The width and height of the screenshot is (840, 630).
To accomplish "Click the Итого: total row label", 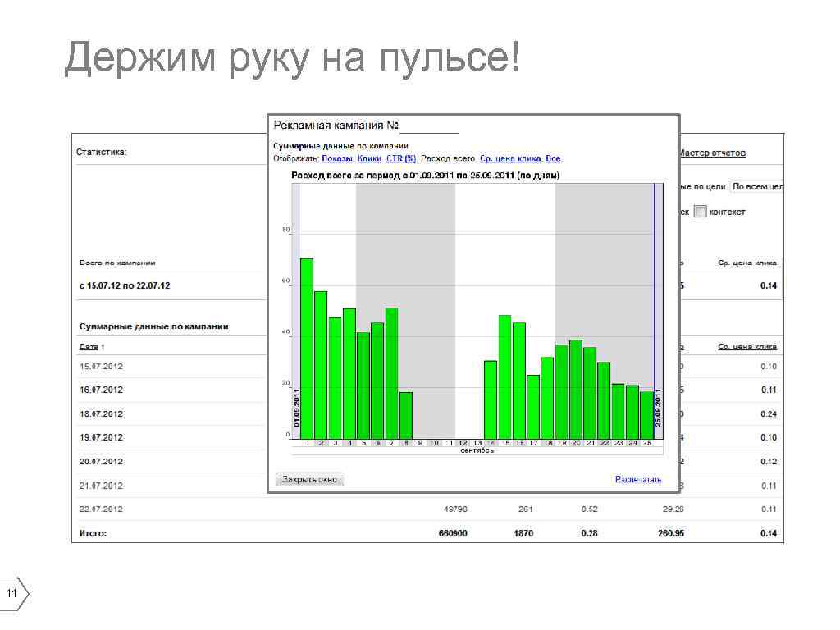I will 94,533.
